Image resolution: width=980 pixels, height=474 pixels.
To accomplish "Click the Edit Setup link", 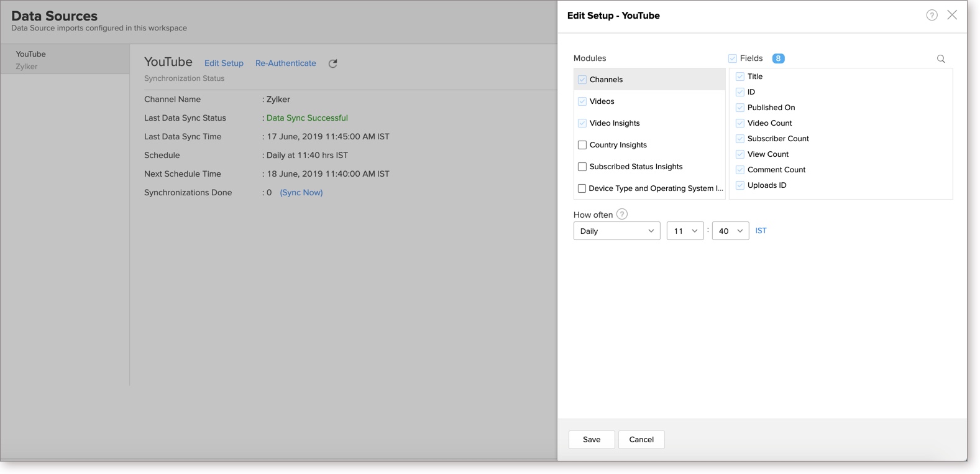I will pos(224,63).
